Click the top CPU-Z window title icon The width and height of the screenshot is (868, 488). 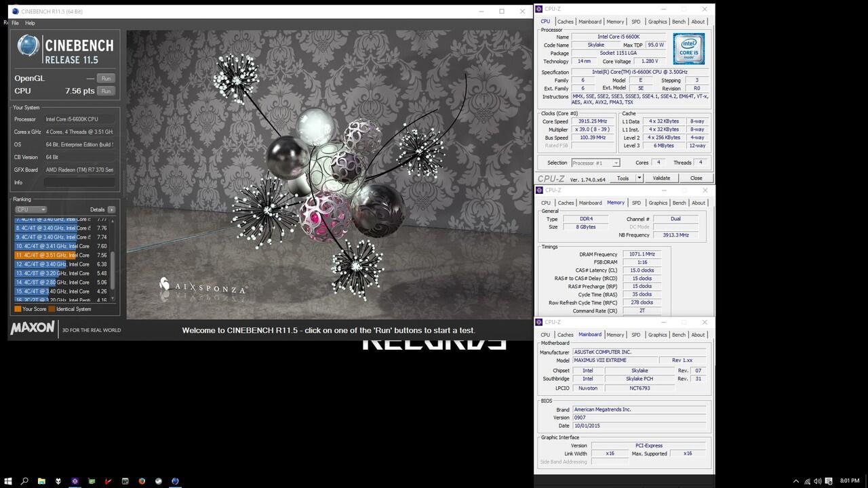point(539,9)
